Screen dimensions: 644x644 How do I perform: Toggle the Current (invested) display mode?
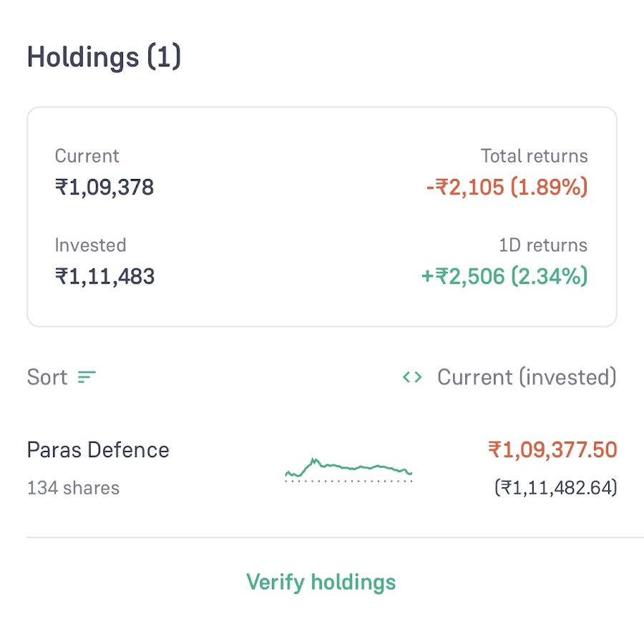point(526,377)
